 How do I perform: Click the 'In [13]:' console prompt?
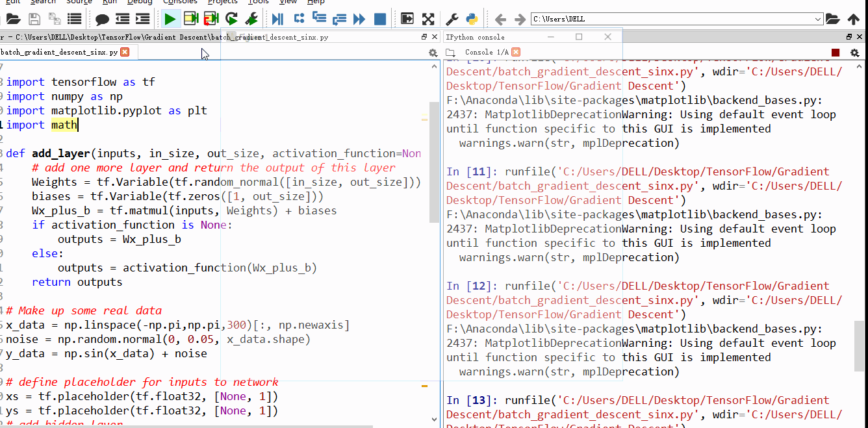(472, 400)
